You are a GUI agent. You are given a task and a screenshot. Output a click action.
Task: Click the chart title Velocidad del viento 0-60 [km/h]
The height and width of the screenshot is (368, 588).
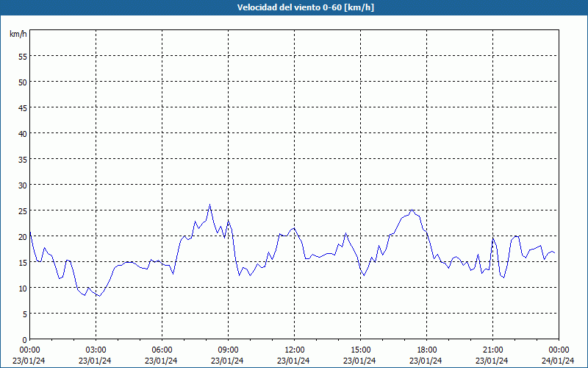click(305, 7)
